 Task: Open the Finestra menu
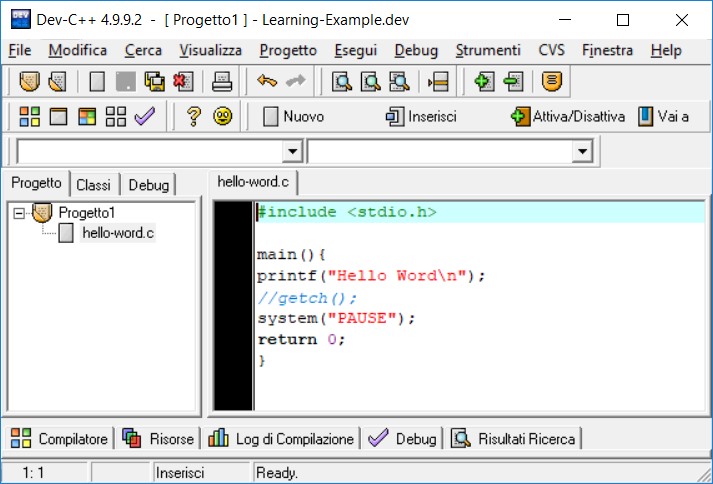click(x=608, y=50)
